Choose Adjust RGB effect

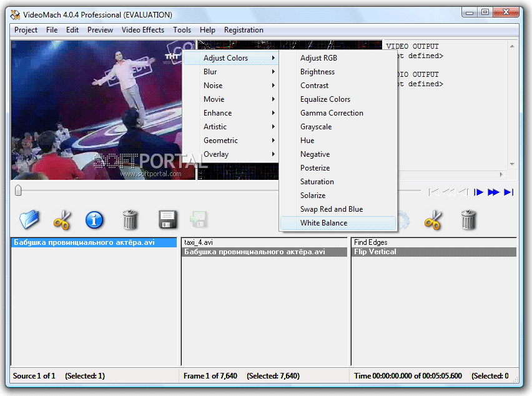(338, 58)
